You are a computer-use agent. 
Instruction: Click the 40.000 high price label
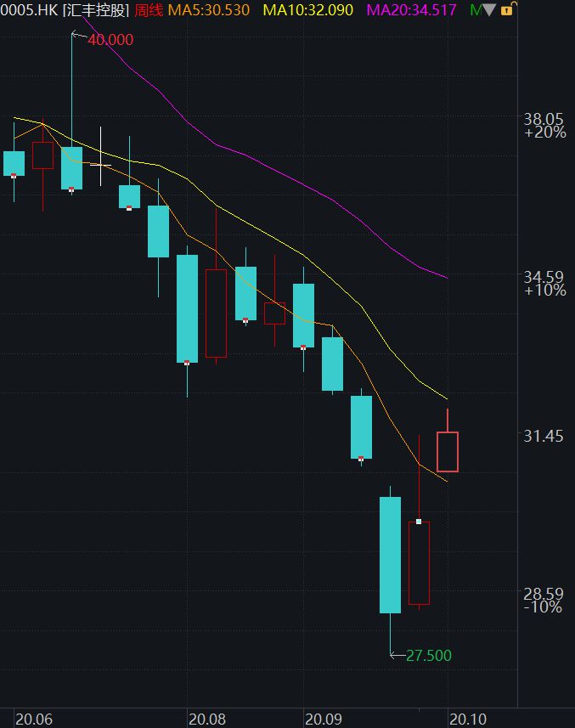point(110,40)
